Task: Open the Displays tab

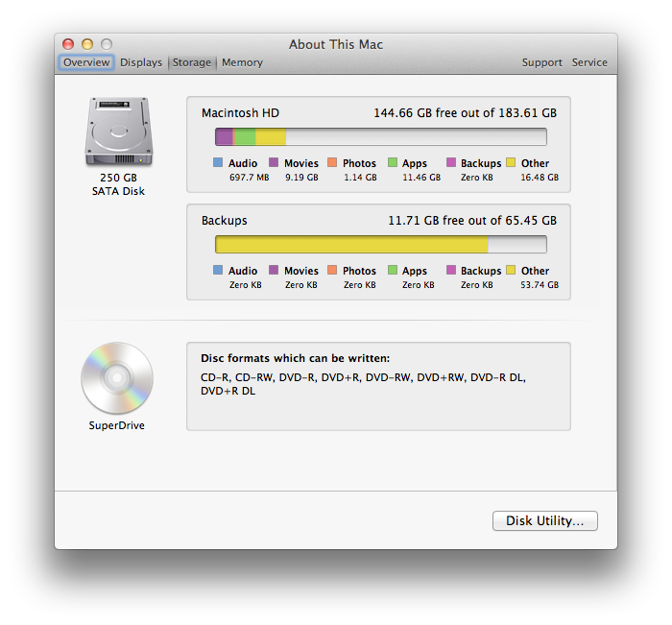Action: tap(141, 62)
